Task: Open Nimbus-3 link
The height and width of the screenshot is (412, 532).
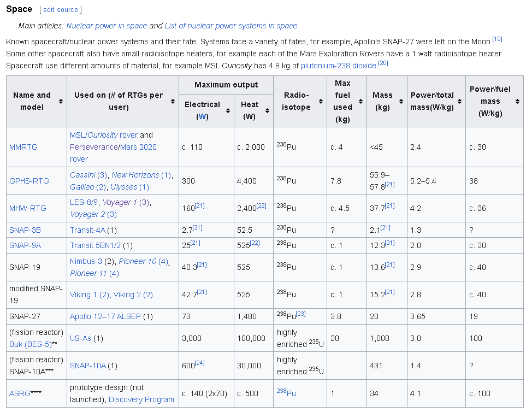Action: pos(86,262)
